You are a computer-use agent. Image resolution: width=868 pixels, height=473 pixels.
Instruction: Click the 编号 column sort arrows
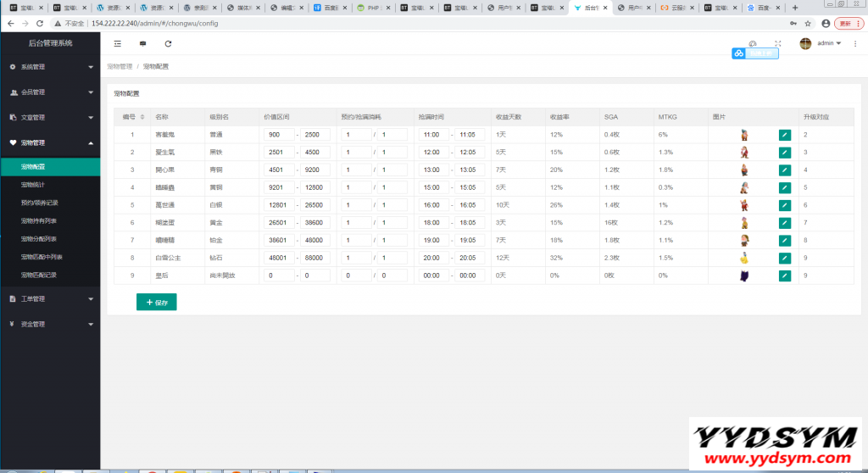(x=142, y=117)
